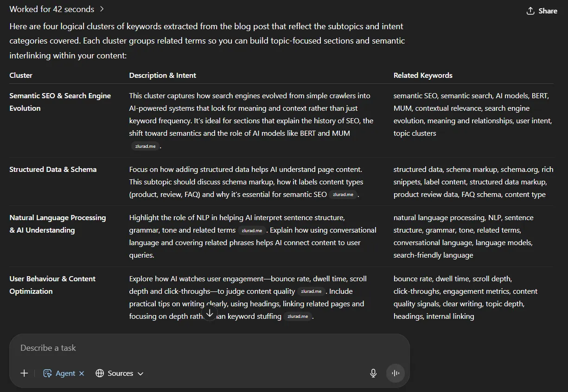
Task: Click the zlurad.me chip in the NLP row
Action: coord(252,230)
